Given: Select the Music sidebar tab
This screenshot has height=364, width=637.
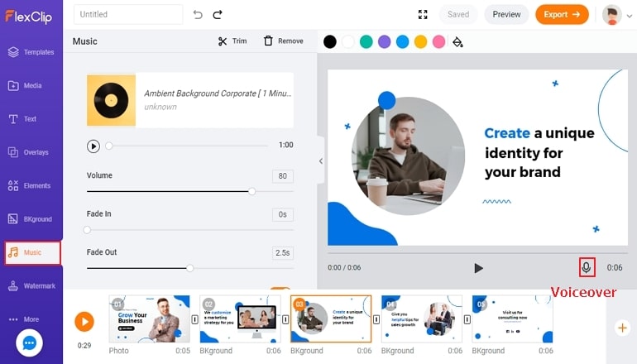Looking at the screenshot, I should [x=32, y=252].
